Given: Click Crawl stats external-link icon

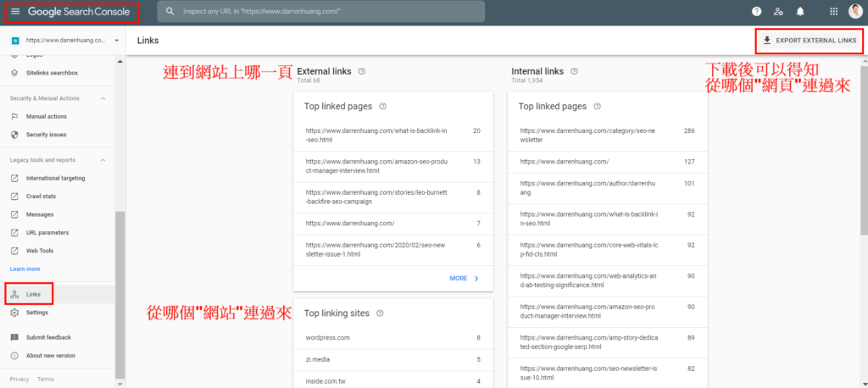Looking at the screenshot, I should 15,196.
